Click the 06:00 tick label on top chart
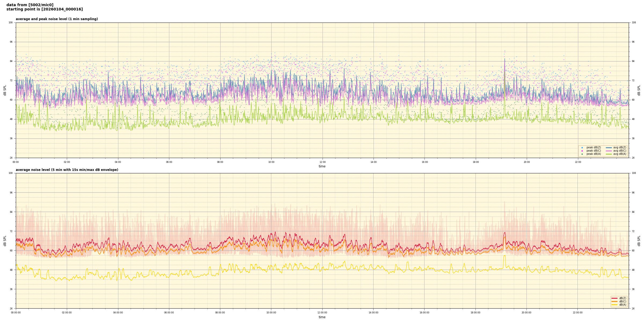The width and height of the screenshot is (644, 322). [x=169, y=162]
